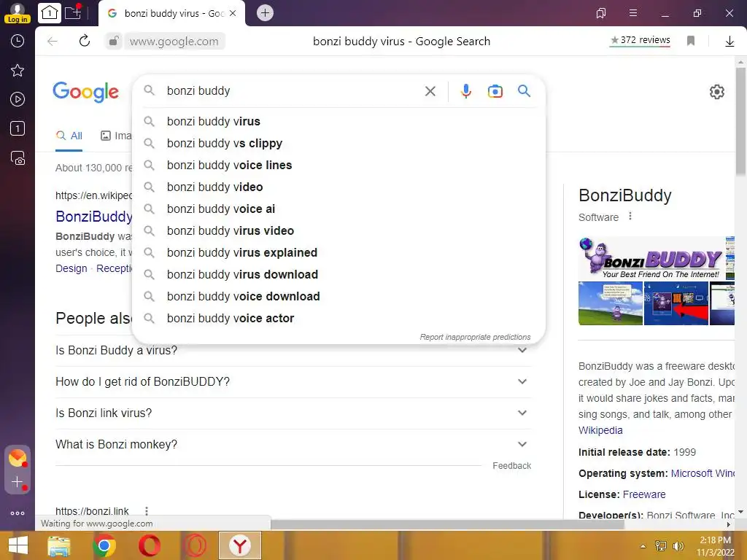
Task: Open the downloads arrow icon
Action: (x=729, y=42)
